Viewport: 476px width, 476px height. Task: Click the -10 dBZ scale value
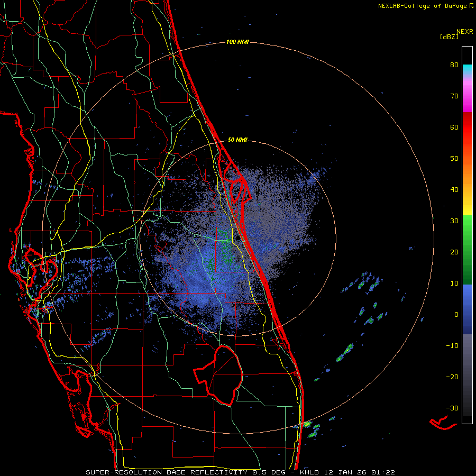coord(452,346)
